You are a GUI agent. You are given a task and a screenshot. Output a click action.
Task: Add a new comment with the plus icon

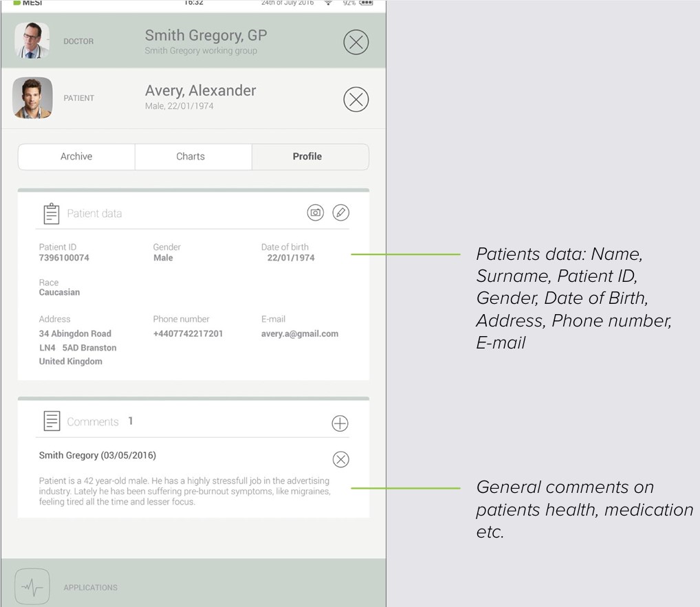coord(340,423)
